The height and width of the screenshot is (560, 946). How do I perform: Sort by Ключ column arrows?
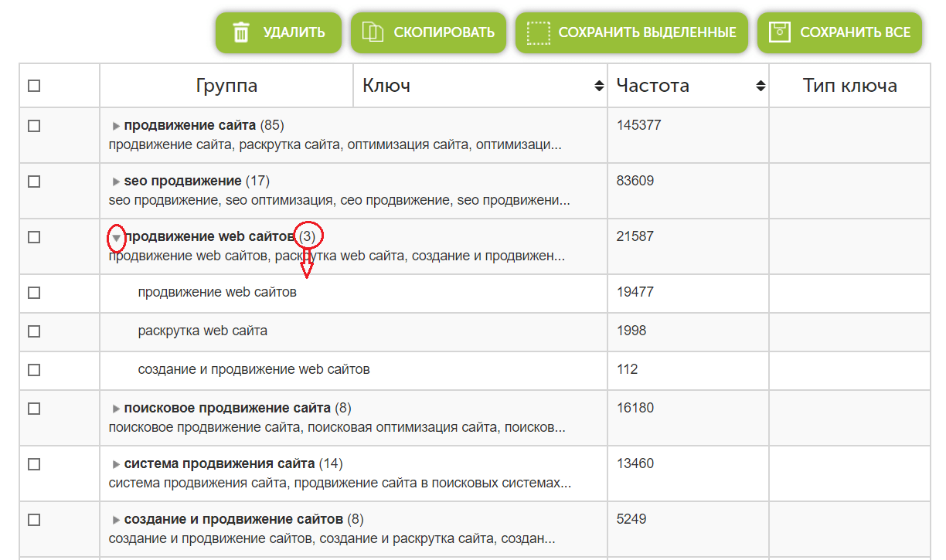(599, 86)
